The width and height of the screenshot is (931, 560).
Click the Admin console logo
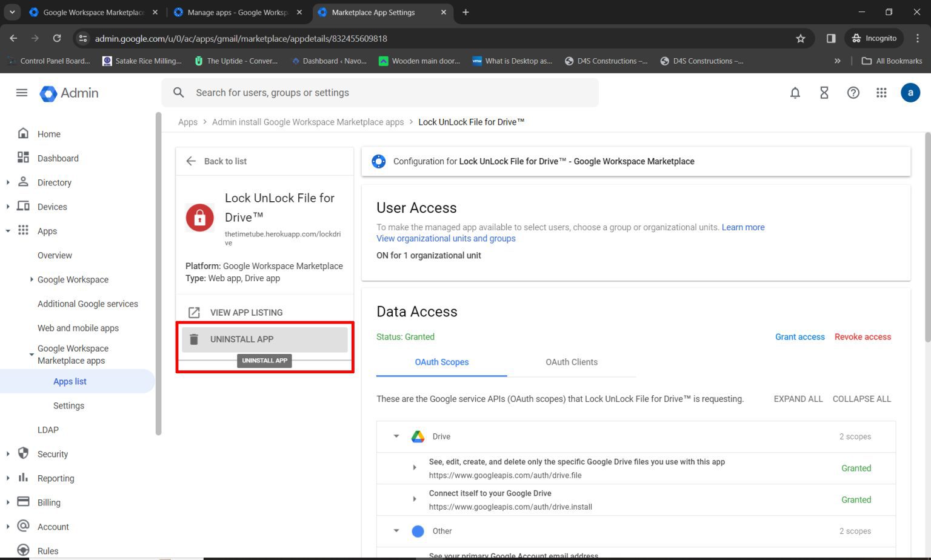pos(68,93)
